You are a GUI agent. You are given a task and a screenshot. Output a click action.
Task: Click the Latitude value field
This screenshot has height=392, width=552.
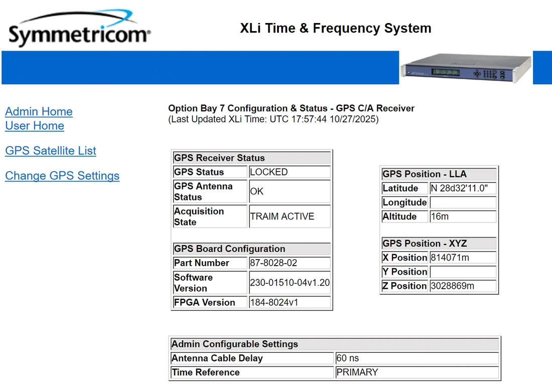coord(463,188)
